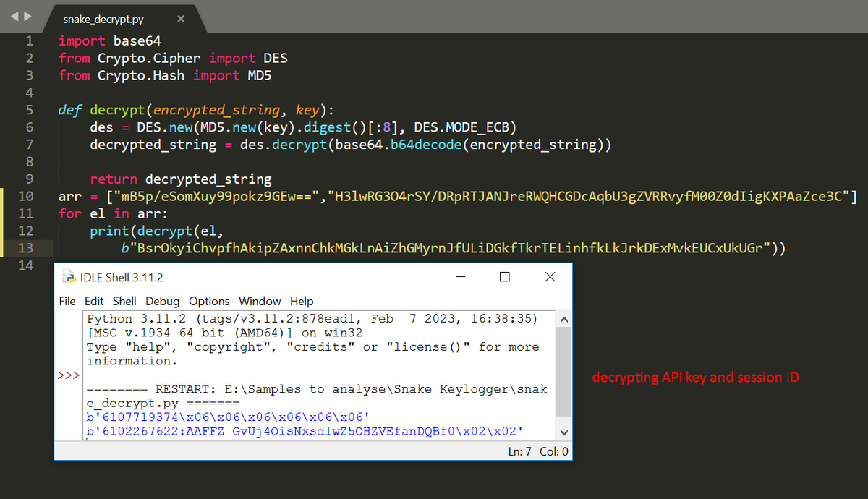
Task: Click line number 10 in the gutter
Action: (25, 197)
